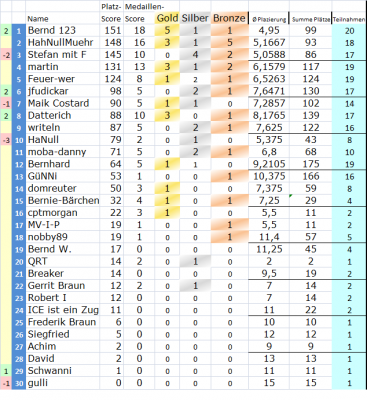
Task: Click the Name column header
Action: click(x=38, y=19)
